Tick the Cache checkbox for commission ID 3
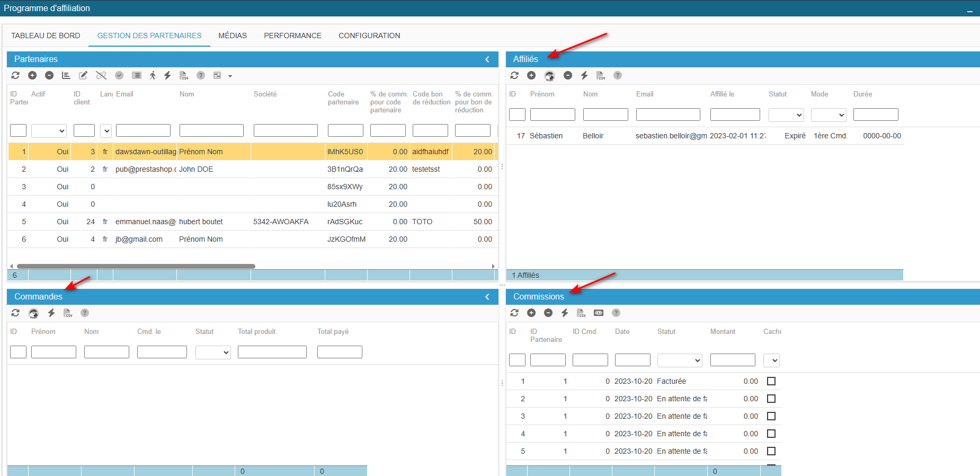This screenshot has width=980, height=476. [771, 416]
